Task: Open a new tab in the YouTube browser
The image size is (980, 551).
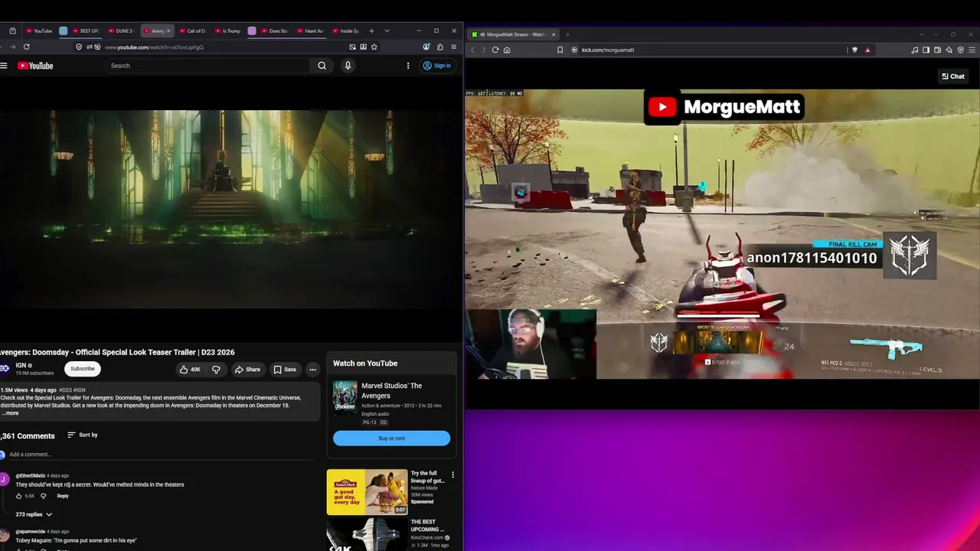Action: (371, 31)
